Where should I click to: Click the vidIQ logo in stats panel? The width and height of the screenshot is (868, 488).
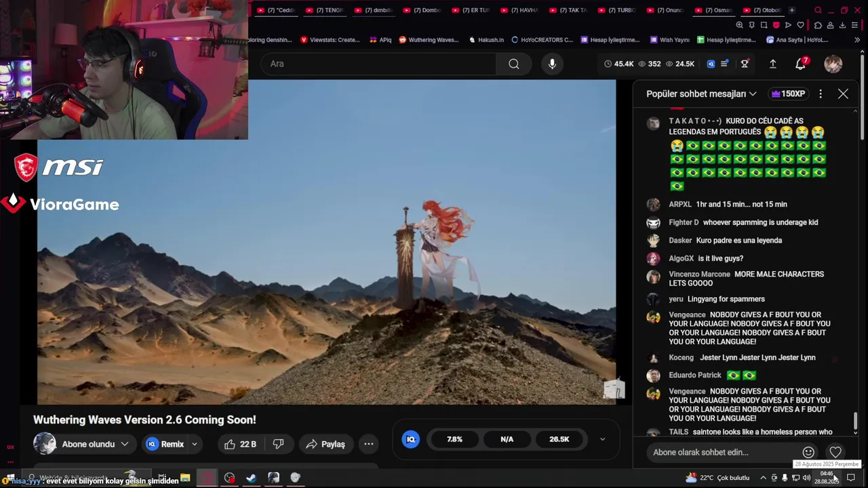click(410, 439)
